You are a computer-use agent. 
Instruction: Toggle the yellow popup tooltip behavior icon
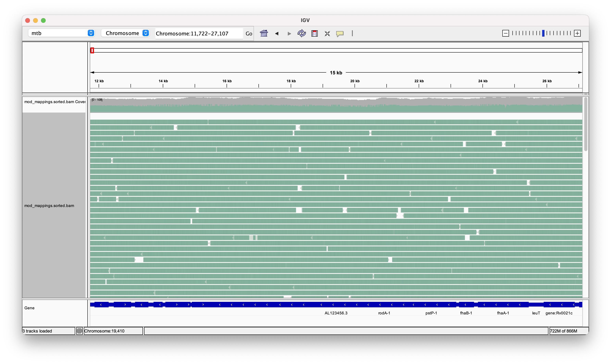click(x=340, y=34)
